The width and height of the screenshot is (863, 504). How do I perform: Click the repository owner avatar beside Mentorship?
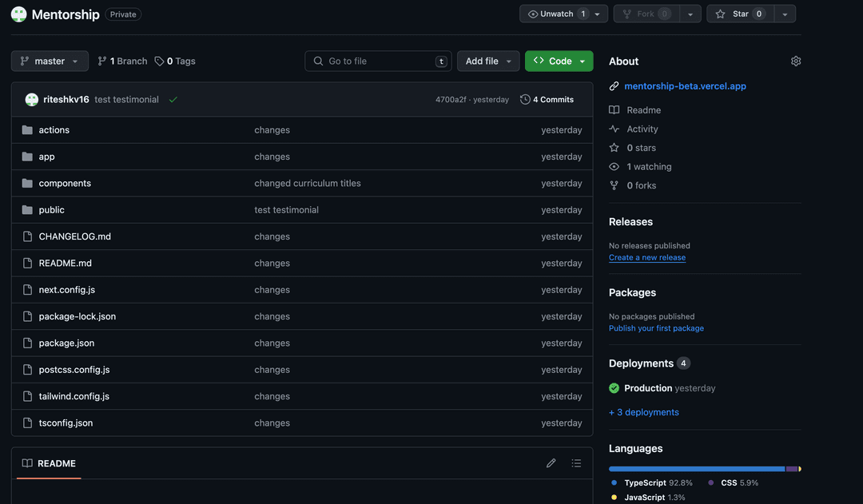(18, 14)
